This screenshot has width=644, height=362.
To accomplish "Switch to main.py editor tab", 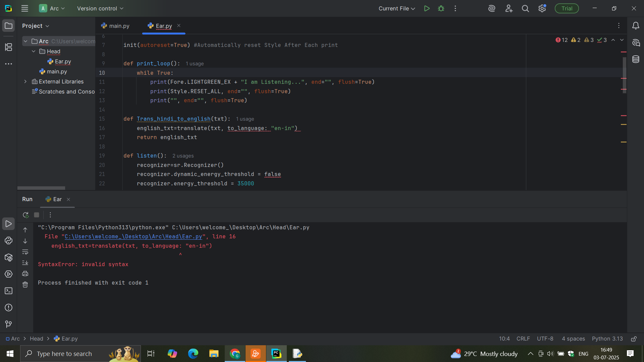I will (115, 26).
